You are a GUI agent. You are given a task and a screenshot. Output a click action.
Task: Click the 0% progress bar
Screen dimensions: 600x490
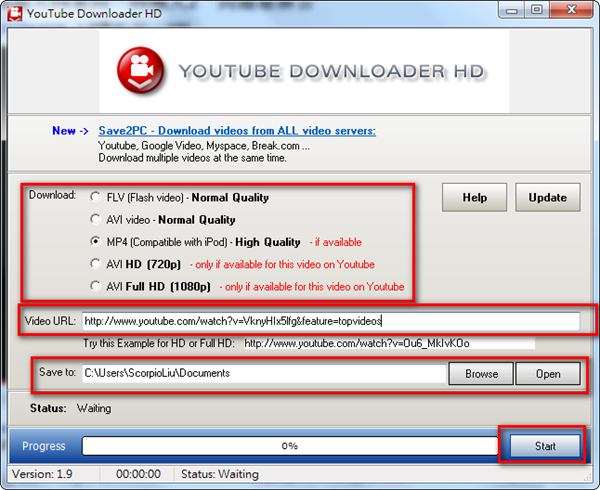pos(290,446)
